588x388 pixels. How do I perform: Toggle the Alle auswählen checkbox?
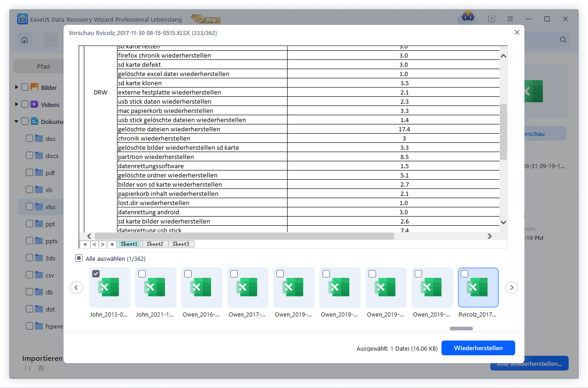(x=79, y=259)
